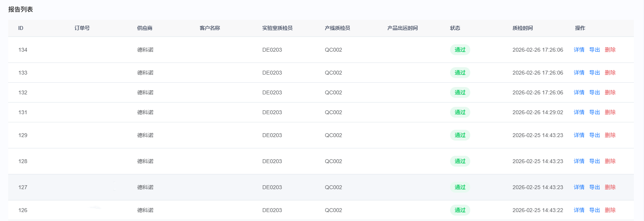Screen dimensions: 644x221
Task: Open 详情 for report ID 134
Action: click(579, 50)
